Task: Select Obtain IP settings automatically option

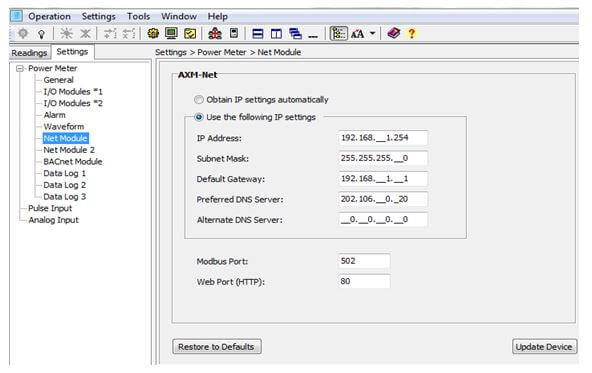Action: point(199,100)
